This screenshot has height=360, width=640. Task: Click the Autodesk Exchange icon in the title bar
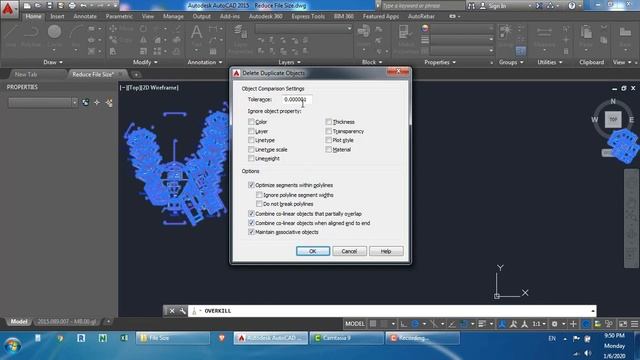coord(539,6)
